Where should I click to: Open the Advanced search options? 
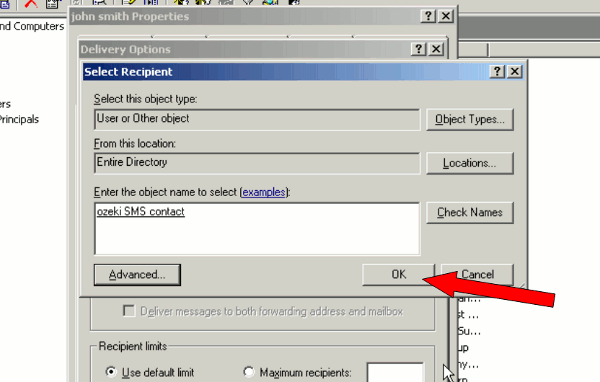(137, 275)
